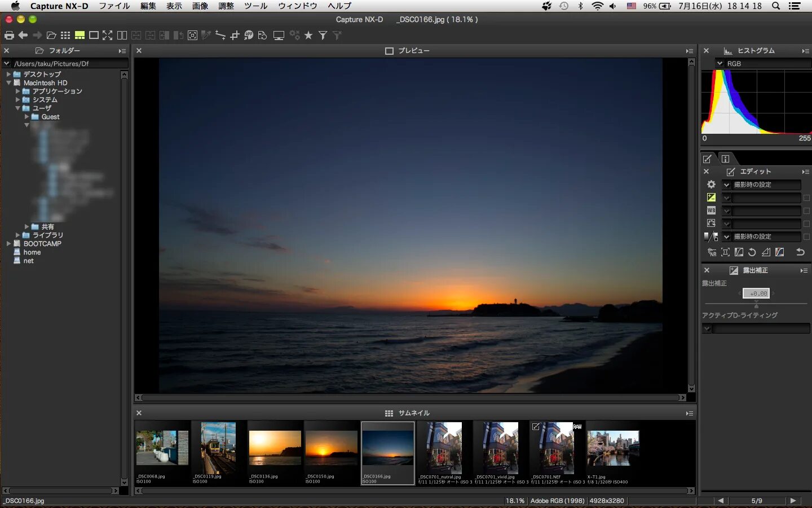Go to next image in navigator
This screenshot has width=812, height=508.
click(793, 501)
